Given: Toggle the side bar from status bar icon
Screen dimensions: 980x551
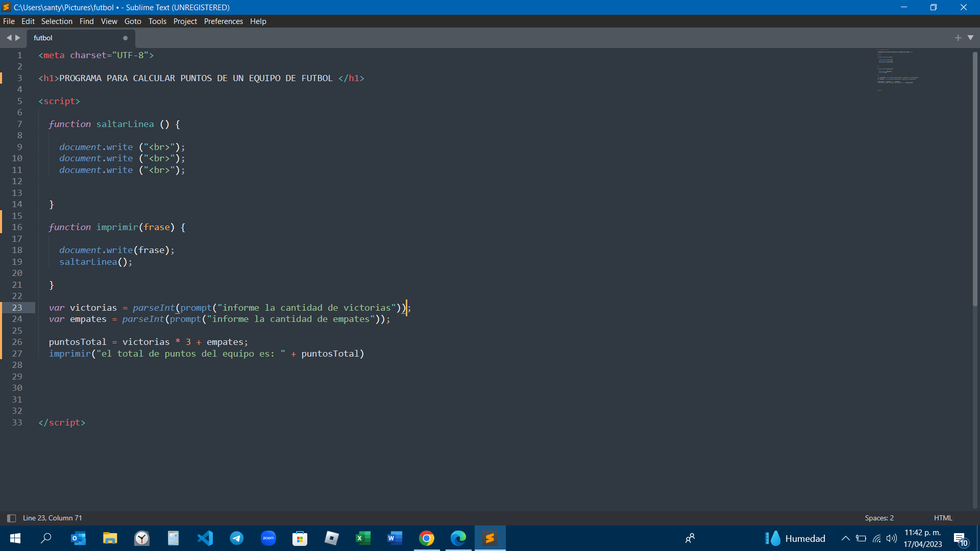Looking at the screenshot, I should [11, 518].
